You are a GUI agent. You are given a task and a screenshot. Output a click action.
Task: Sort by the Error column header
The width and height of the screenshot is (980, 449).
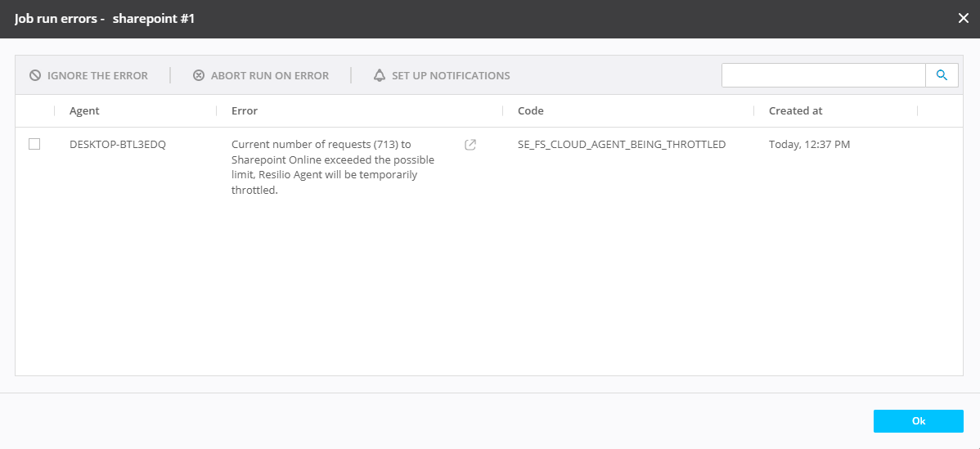(245, 110)
